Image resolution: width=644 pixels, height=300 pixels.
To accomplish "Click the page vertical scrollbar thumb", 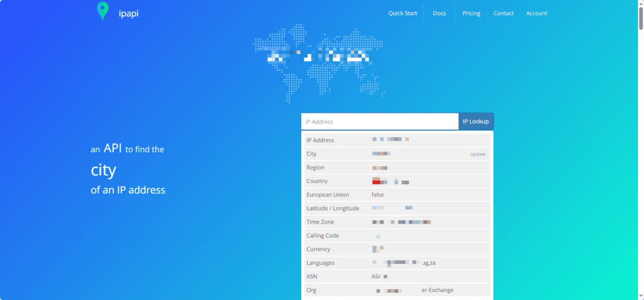I will coord(641,19).
